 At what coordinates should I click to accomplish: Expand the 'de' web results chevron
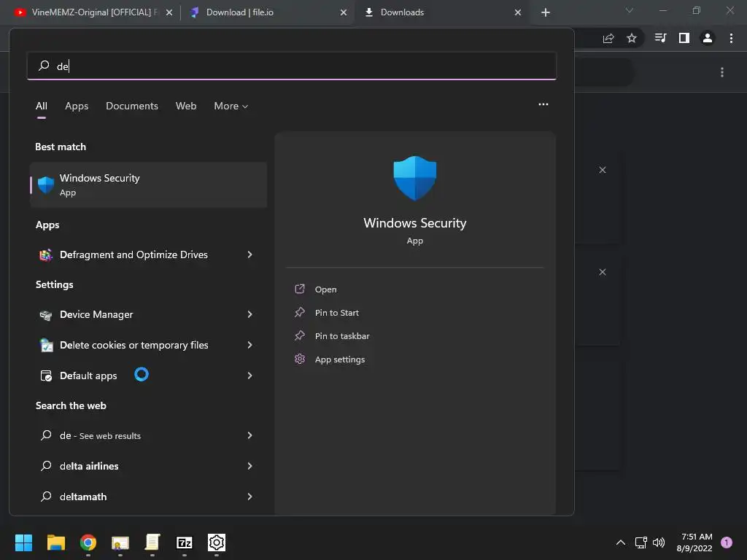coord(249,435)
